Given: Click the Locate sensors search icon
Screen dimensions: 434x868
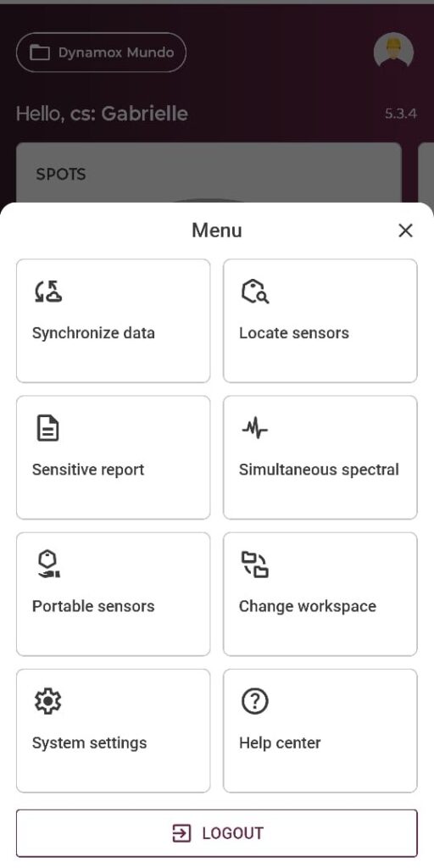Looking at the screenshot, I should pyautogui.click(x=254, y=292).
